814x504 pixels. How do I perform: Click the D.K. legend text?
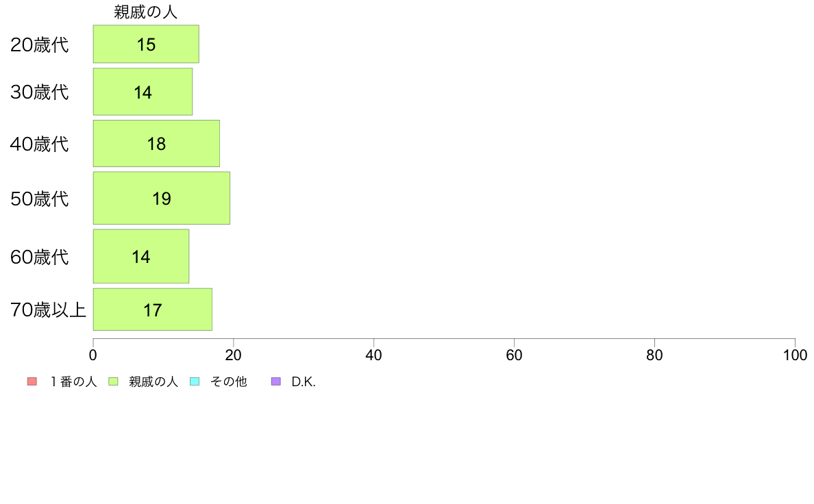304,382
